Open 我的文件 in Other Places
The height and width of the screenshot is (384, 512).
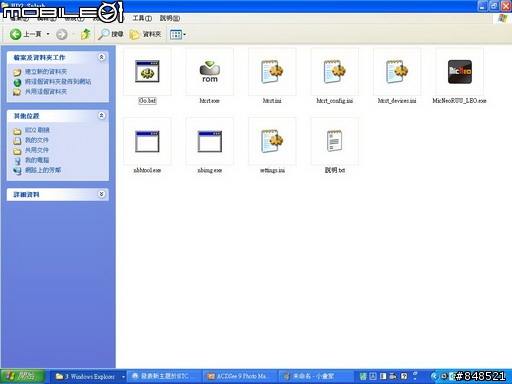tap(37, 140)
